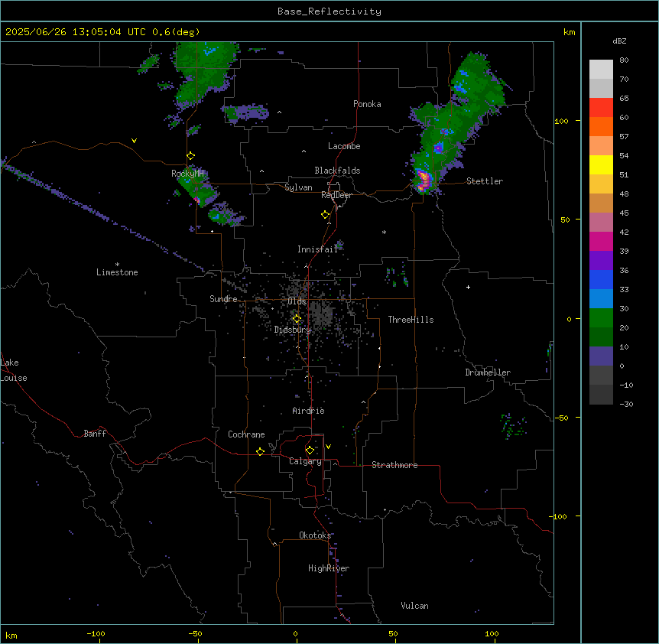Click the Lacombe city label

click(344, 146)
